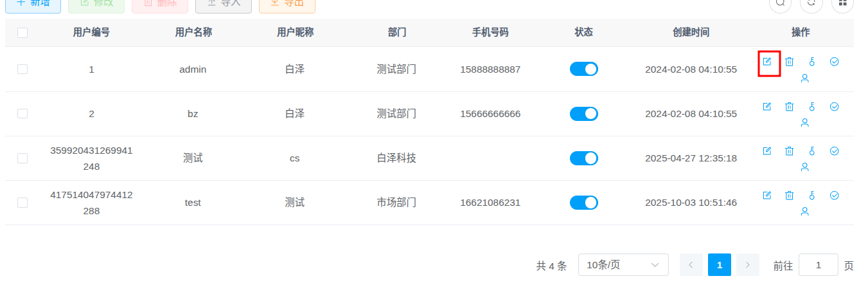Delete user bz using trash icon

point(789,107)
